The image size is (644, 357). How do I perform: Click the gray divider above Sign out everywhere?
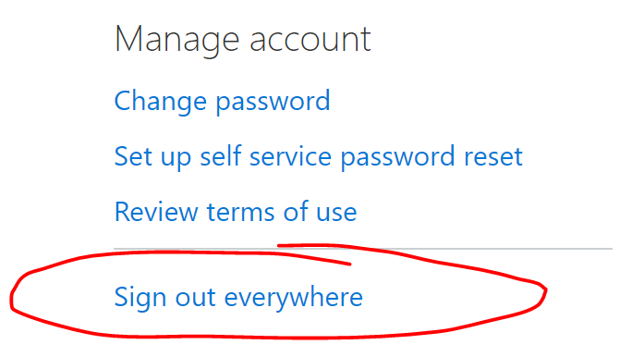tap(363, 249)
